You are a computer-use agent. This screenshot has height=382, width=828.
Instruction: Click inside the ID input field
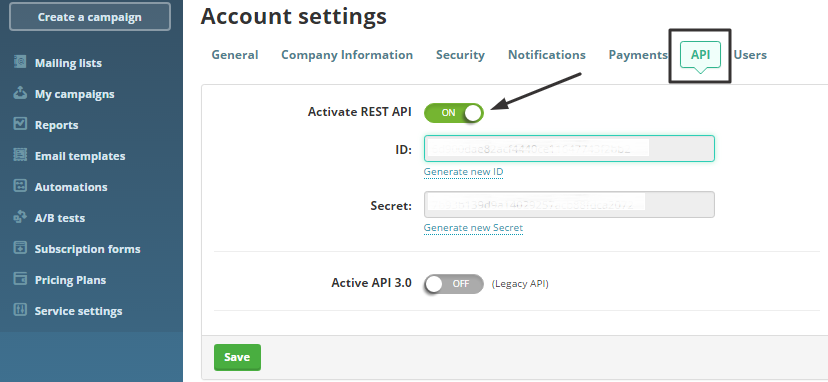pyautogui.click(x=569, y=148)
